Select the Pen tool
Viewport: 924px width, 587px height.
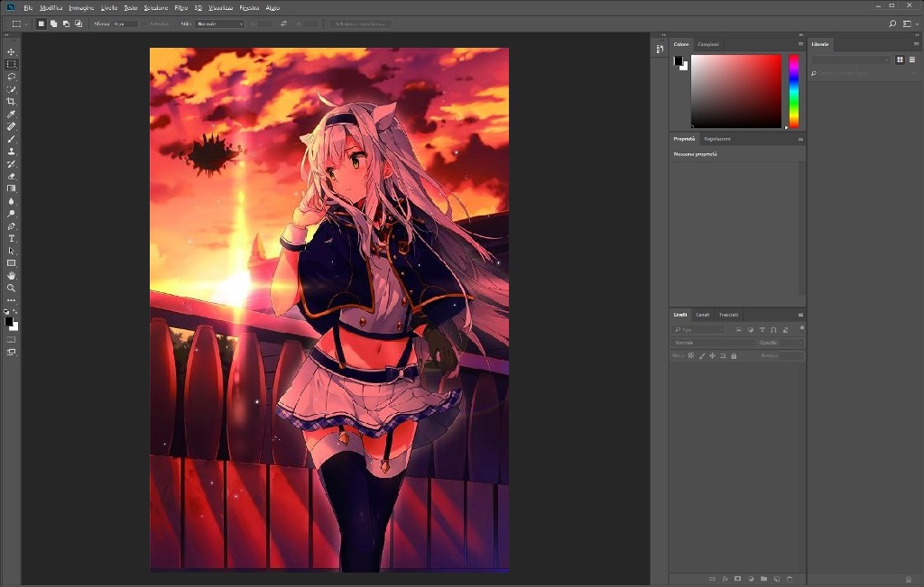click(11, 226)
